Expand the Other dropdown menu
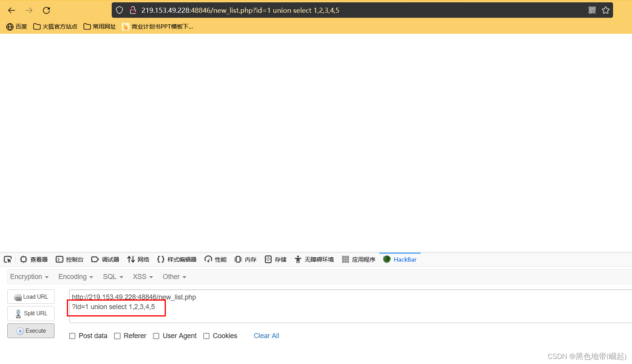The height and width of the screenshot is (364, 632). (174, 277)
